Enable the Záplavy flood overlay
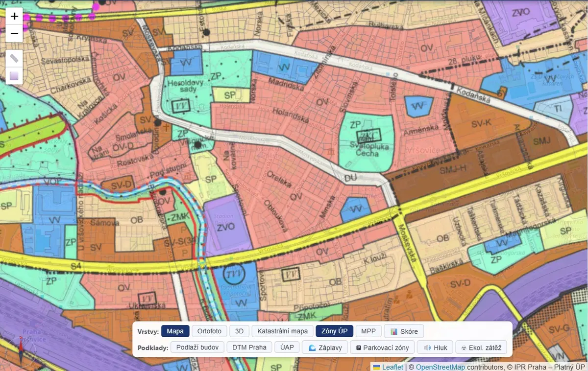The height and width of the screenshot is (371, 588). point(325,348)
